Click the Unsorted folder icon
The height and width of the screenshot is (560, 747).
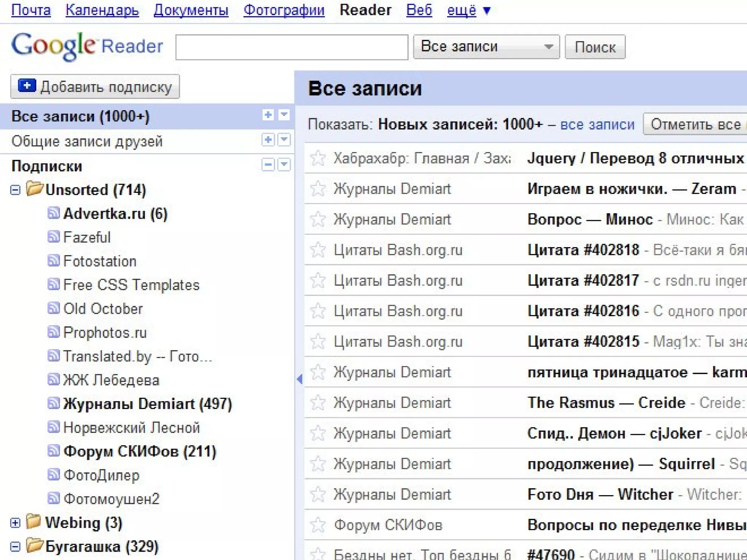pos(35,189)
